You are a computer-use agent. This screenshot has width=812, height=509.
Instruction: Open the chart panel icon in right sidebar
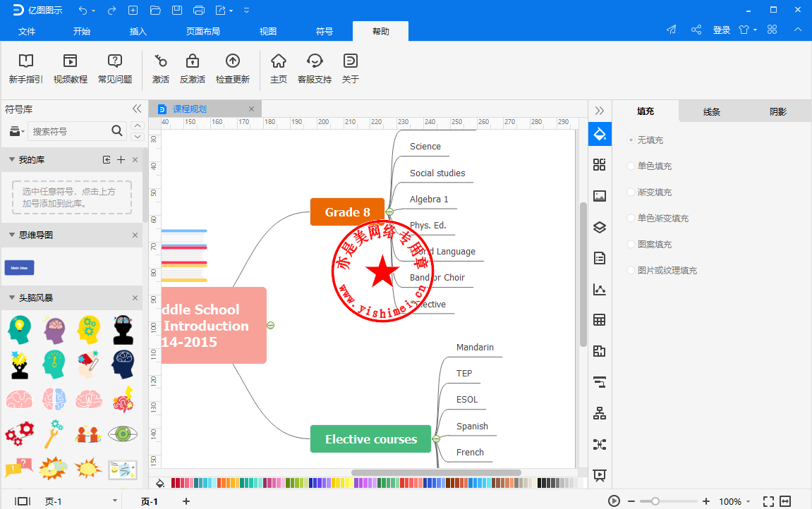(600, 289)
